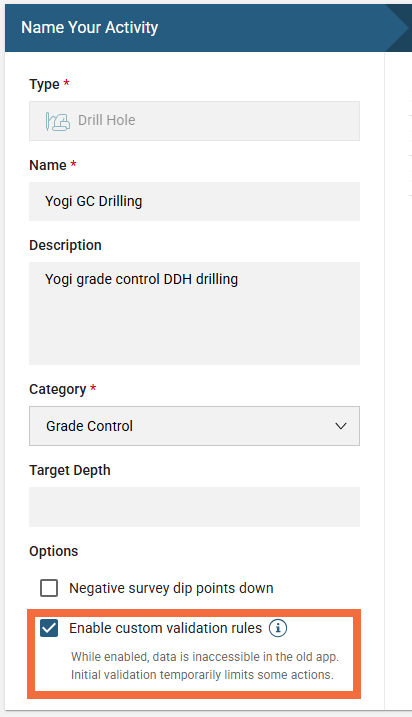Click the Drill Hole rig icon

[x=58, y=121]
